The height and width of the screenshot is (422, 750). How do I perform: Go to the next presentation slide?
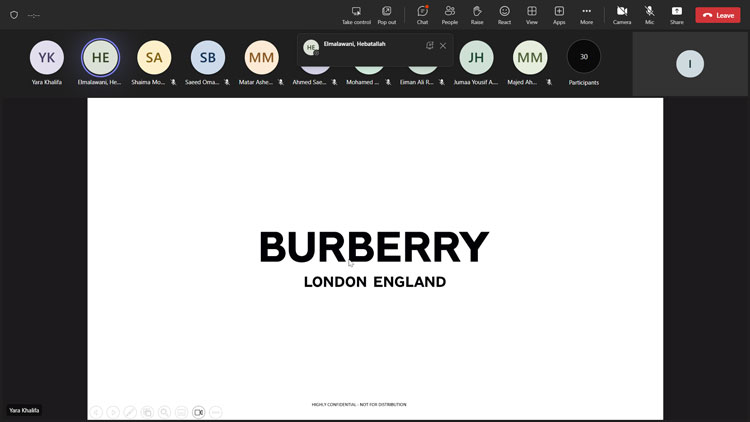pyautogui.click(x=113, y=412)
